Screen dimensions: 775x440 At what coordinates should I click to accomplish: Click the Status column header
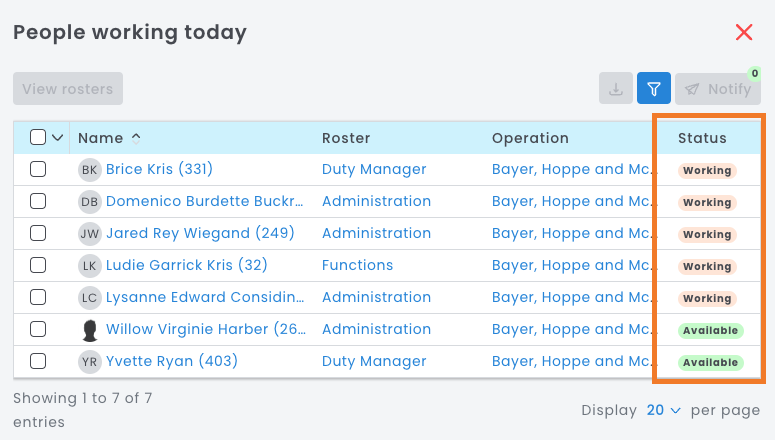(x=702, y=138)
